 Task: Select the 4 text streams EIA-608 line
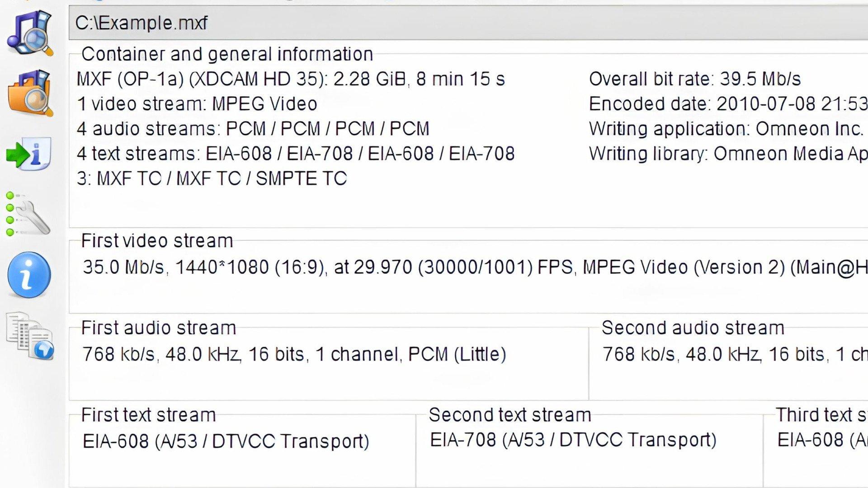(x=296, y=154)
